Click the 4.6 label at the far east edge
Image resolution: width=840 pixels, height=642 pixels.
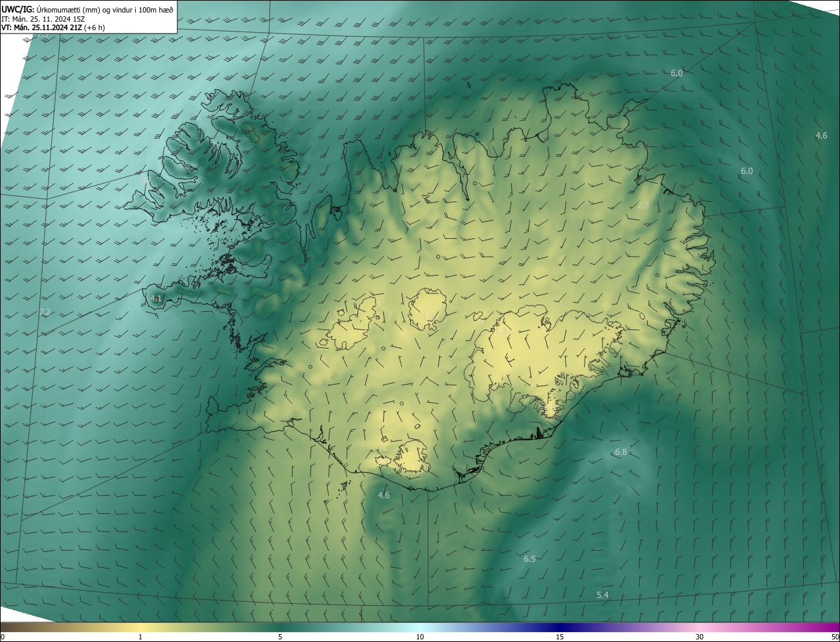821,135
